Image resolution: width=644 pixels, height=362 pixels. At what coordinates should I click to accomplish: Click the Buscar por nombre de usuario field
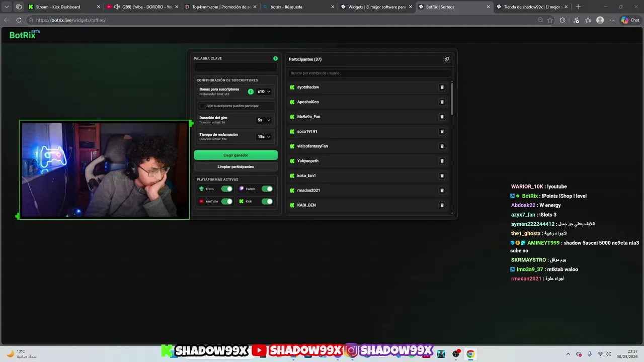click(x=369, y=73)
